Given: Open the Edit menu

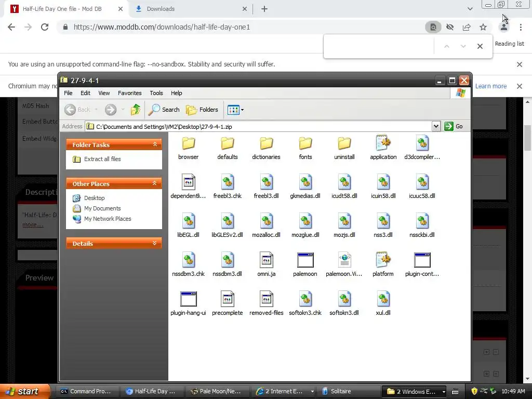Looking at the screenshot, I should click(85, 93).
